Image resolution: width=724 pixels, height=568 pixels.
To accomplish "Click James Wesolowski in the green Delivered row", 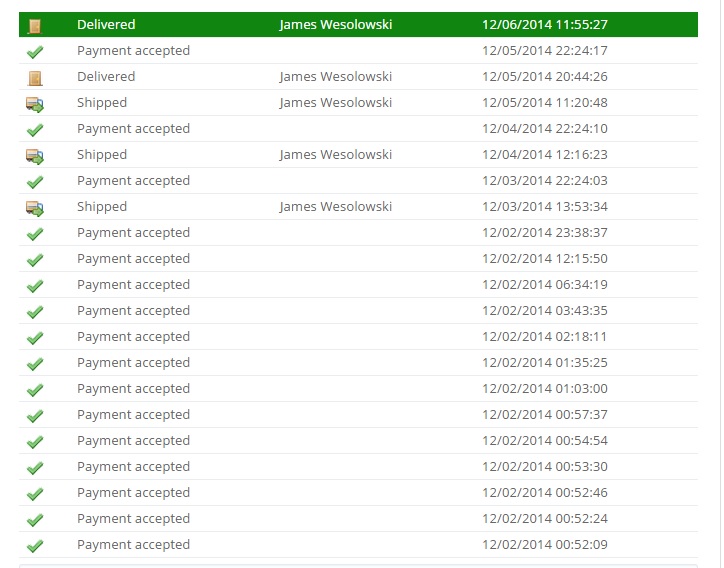I will tap(336, 24).
